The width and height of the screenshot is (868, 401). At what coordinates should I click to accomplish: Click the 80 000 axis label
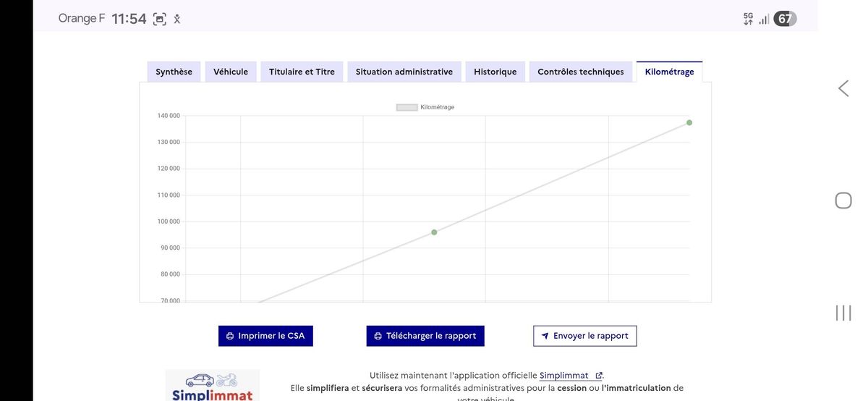(170, 274)
